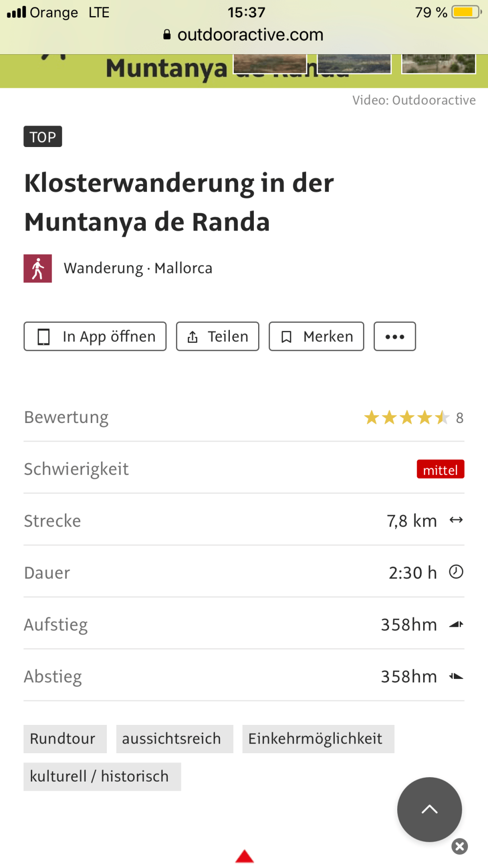Screen dimensions: 488x868
Task: Open the rightmost video thumbnail in header
Action: point(438,64)
